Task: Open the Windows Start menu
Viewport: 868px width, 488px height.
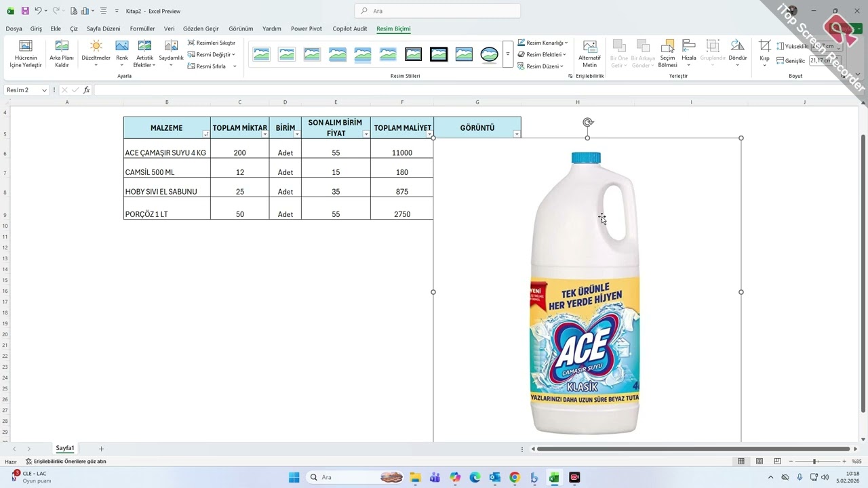Action: 294,478
